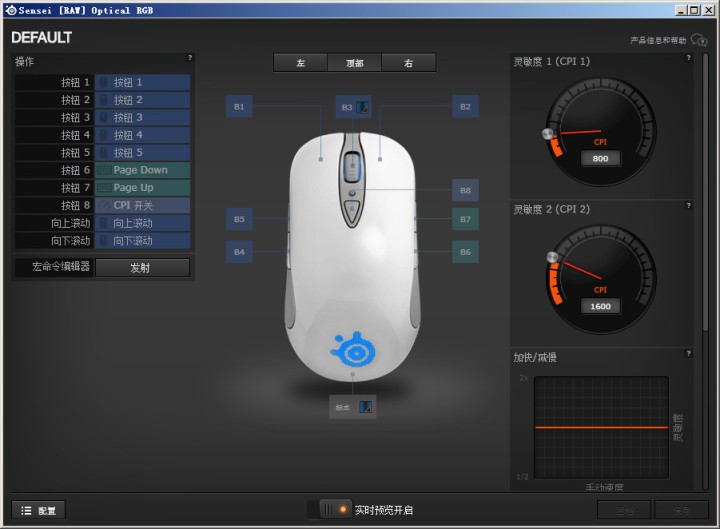This screenshot has height=529, width=720.
Task: Open 按钮 6 Page Down assignment
Action: 142,170
